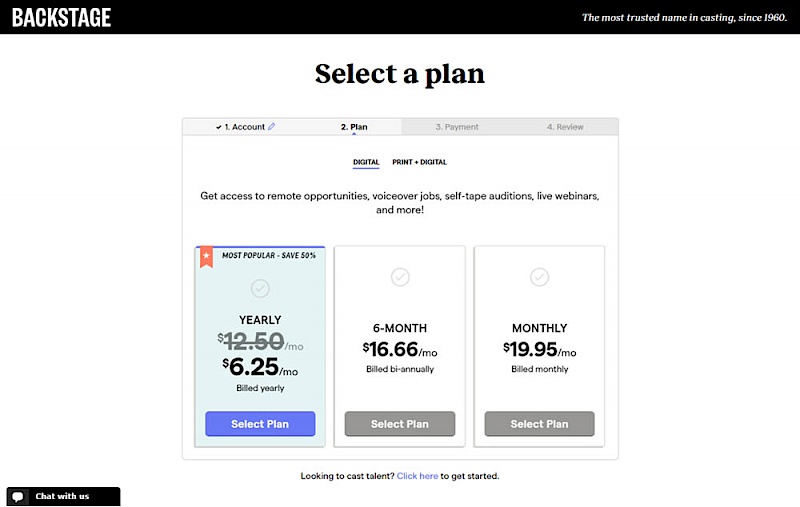800x507 pixels.
Task: Toggle the Monthly plan check circle
Action: coord(539,277)
